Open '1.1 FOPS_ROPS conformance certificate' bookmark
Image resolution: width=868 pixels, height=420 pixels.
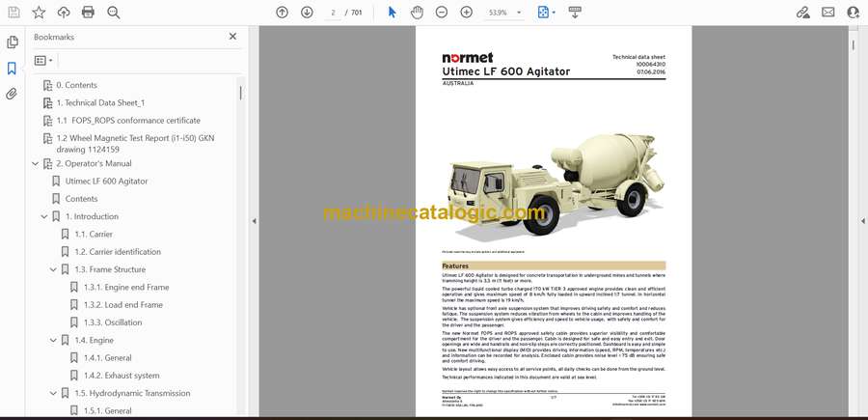[x=128, y=121]
